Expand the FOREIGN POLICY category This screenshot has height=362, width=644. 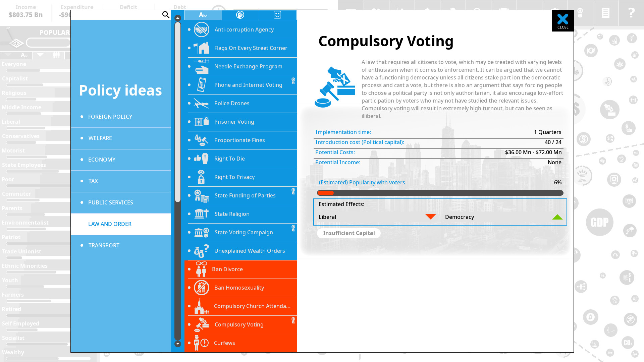click(x=110, y=116)
